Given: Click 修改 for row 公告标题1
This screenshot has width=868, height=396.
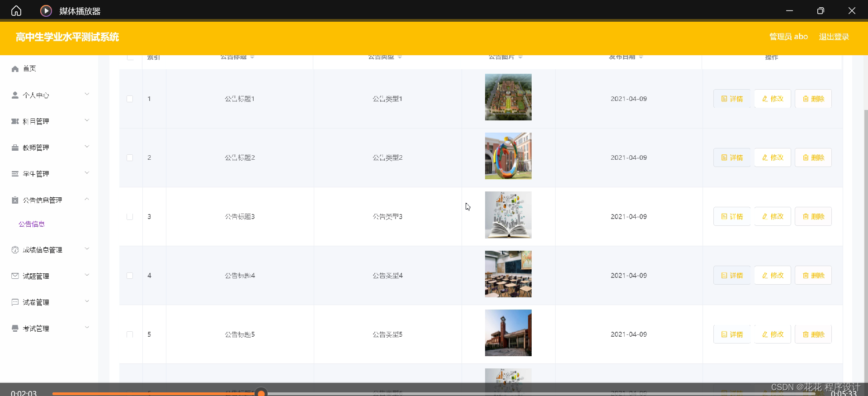Looking at the screenshot, I should pos(773,99).
